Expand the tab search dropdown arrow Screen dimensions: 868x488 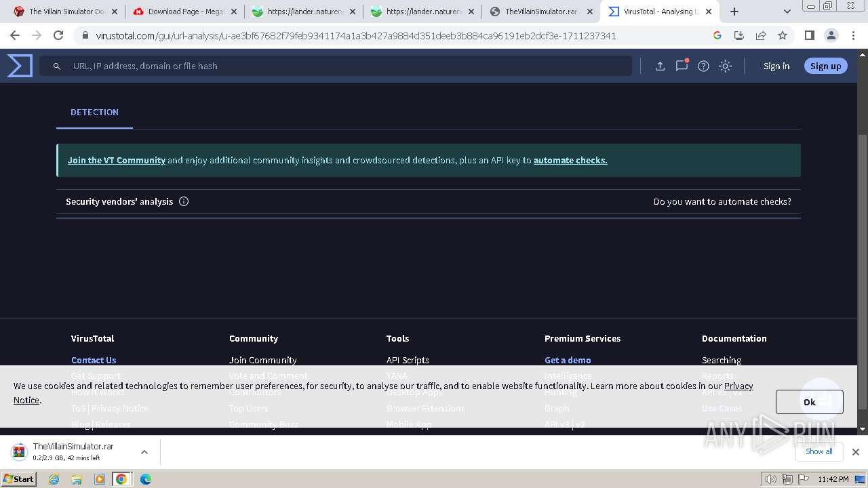(x=787, y=12)
